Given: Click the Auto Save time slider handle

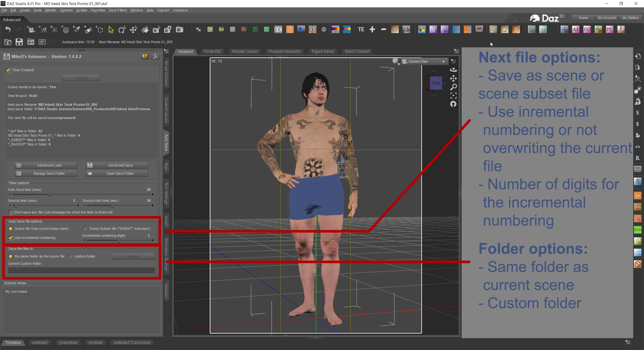Looking at the screenshot, I should [50, 194].
